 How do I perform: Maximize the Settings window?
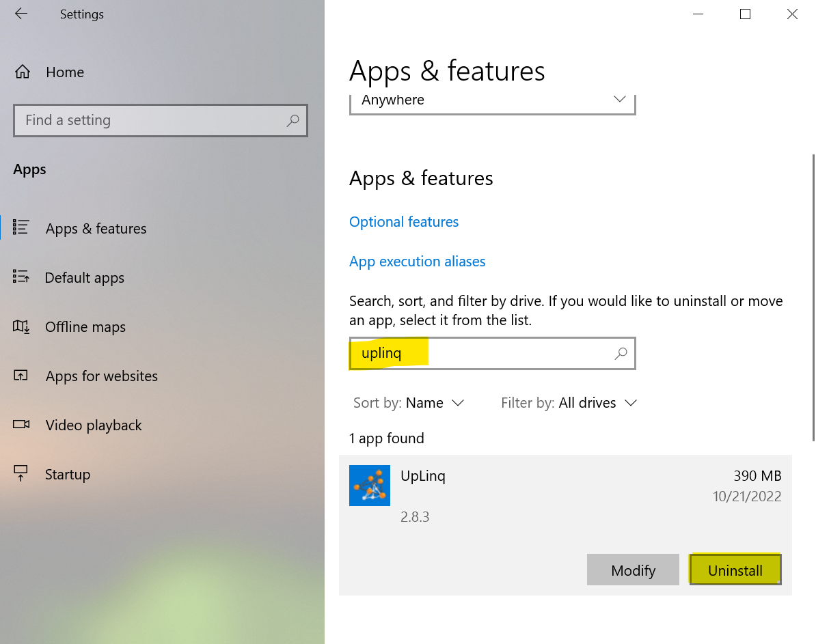(745, 14)
